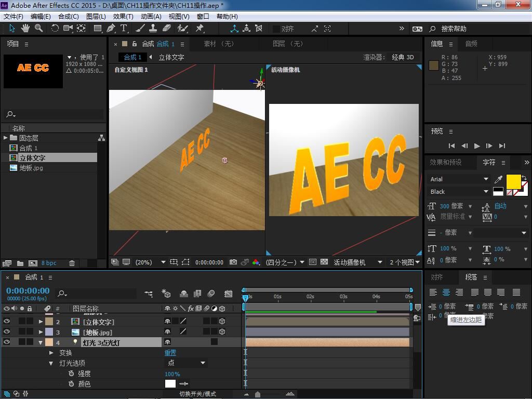Select the Horizontal Type tool

coord(124,29)
